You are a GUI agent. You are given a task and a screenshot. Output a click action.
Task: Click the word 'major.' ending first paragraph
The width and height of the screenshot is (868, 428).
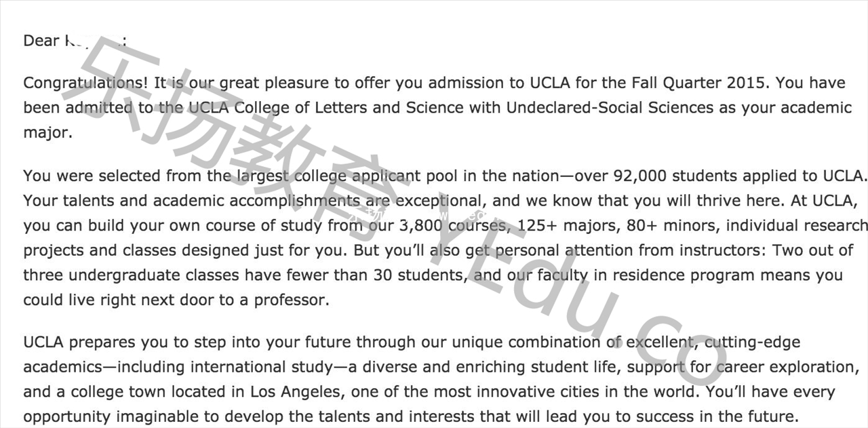click(48, 133)
